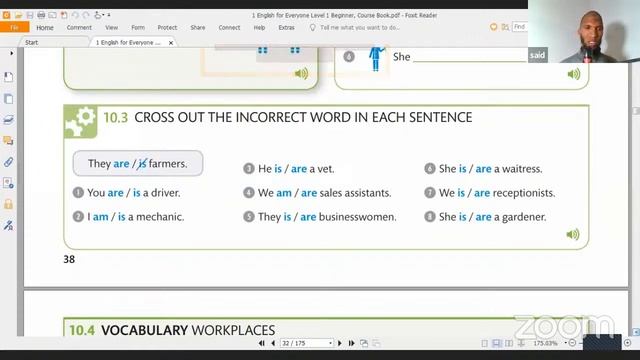Image resolution: width=640 pixels, height=360 pixels.
Task: Open the Bookmarks panel icon in sidebar
Action: (8, 77)
